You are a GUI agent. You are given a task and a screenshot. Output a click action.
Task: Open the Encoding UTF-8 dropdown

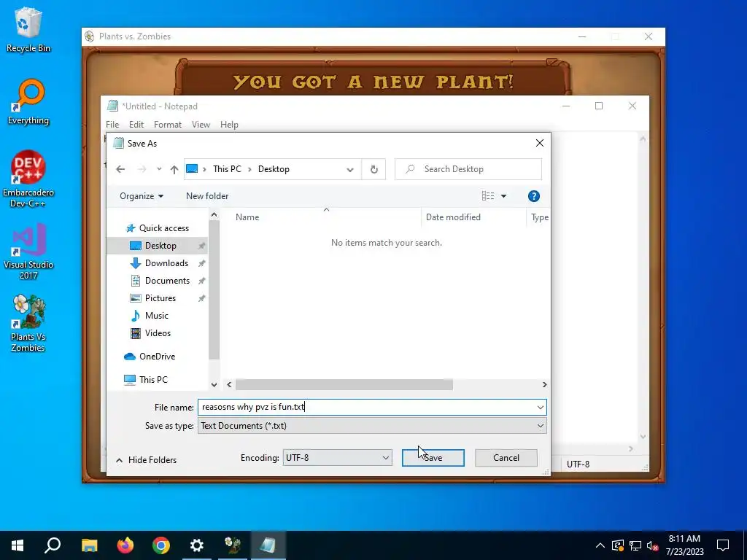(337, 458)
